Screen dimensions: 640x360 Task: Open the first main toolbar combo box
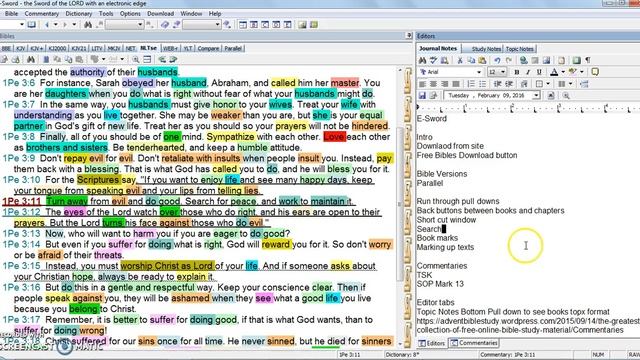pos(124,25)
